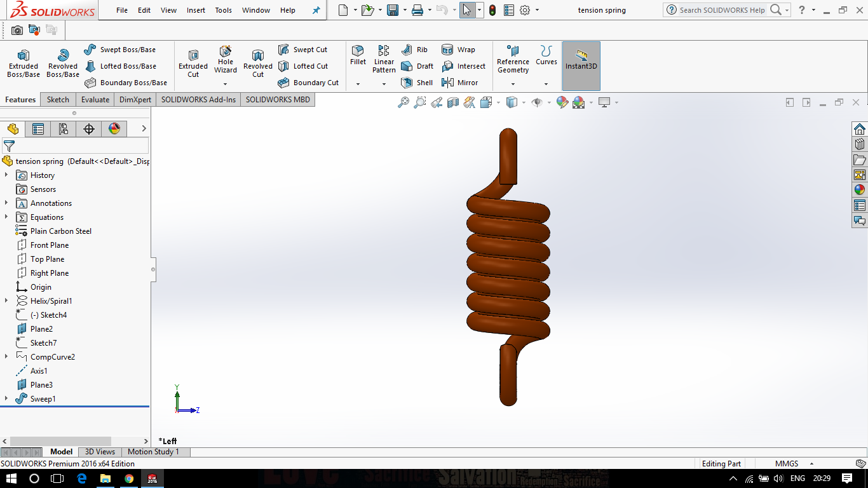Screen dimensions: 868x488
Task: Open the ConfigurationManager panel tab
Action: point(64,129)
